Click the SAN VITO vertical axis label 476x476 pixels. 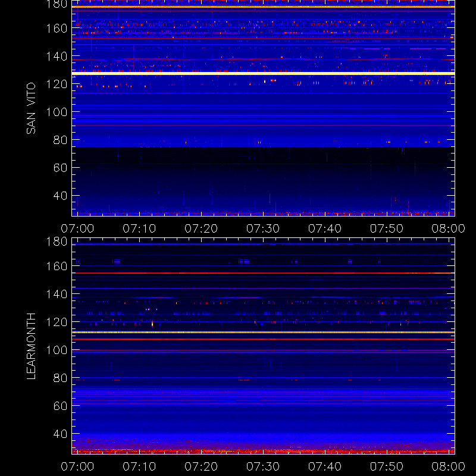(x=31, y=108)
